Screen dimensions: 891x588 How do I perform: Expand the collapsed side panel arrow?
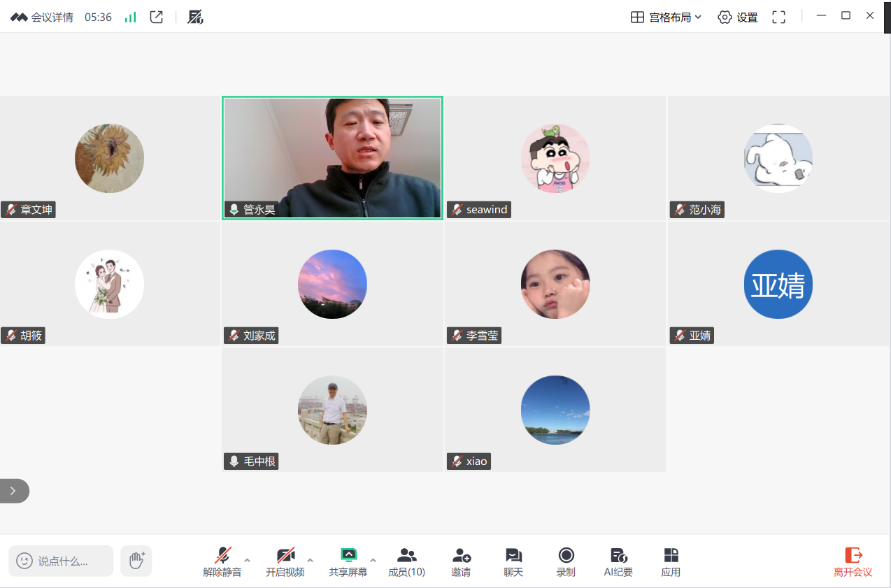[13, 491]
